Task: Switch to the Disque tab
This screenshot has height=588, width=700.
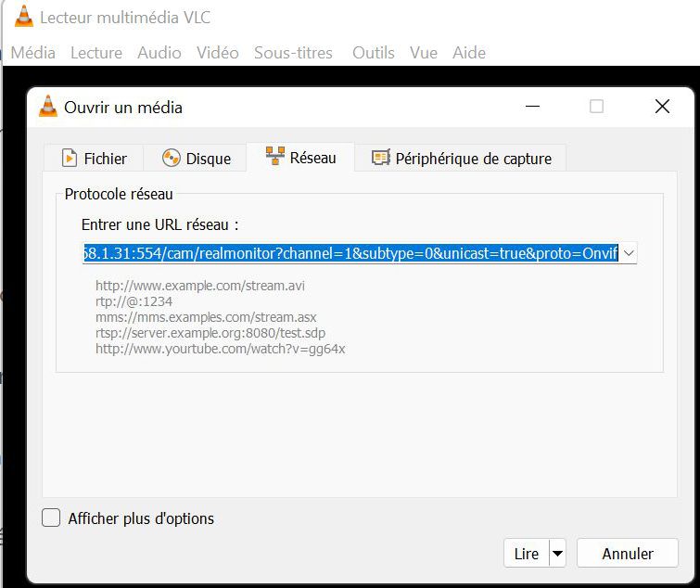Action: point(196,158)
